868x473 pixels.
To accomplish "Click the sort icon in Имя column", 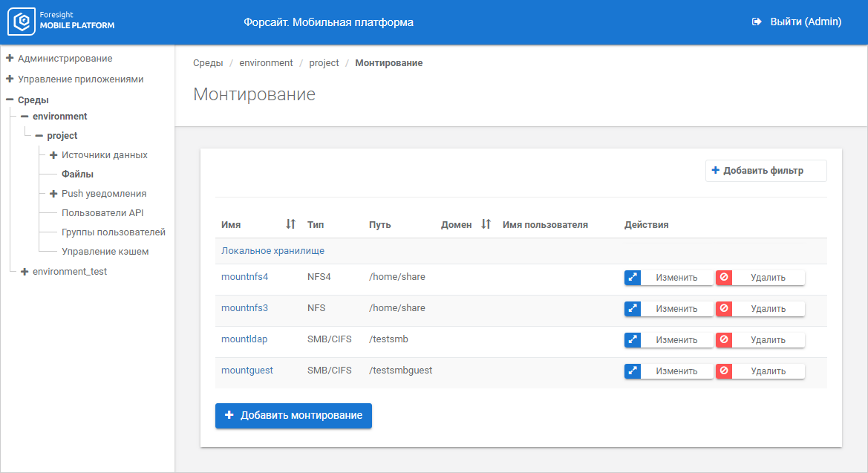I will 290,224.
